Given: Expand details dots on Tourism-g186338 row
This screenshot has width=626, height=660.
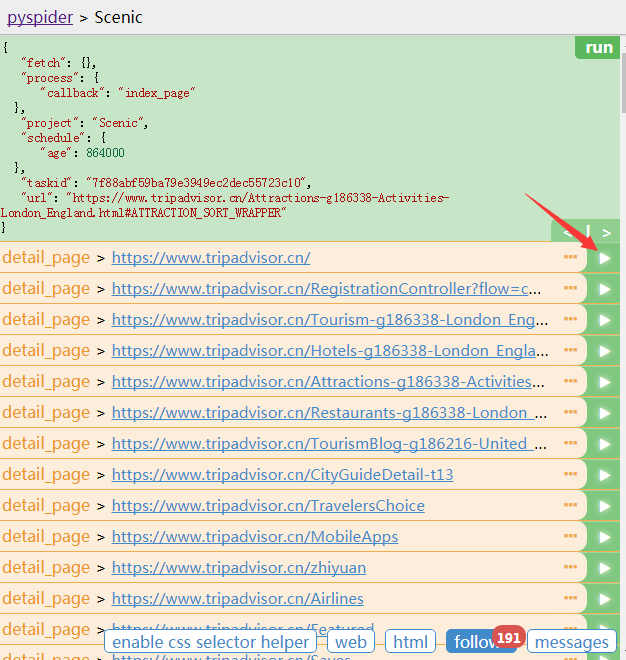Looking at the screenshot, I should (570, 319).
